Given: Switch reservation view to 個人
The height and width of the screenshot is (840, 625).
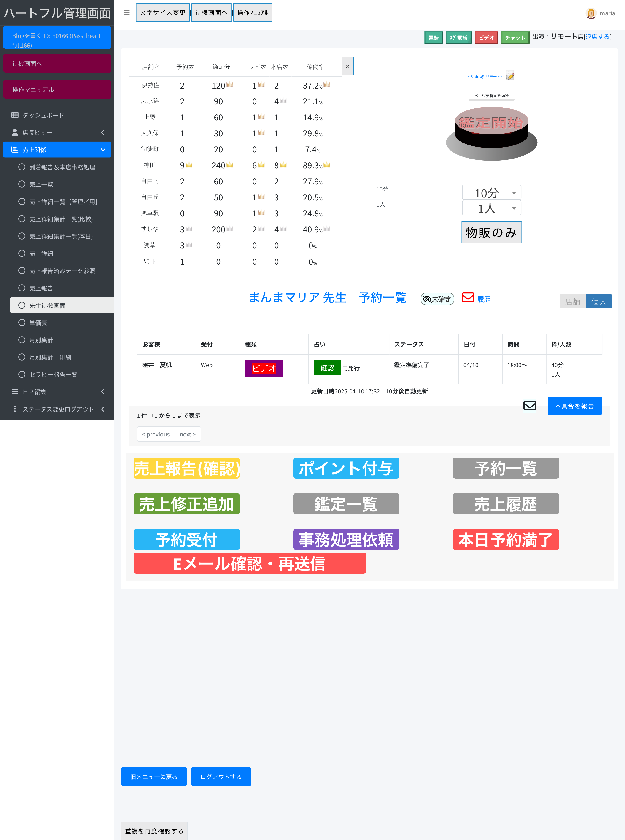Looking at the screenshot, I should pyautogui.click(x=598, y=302).
